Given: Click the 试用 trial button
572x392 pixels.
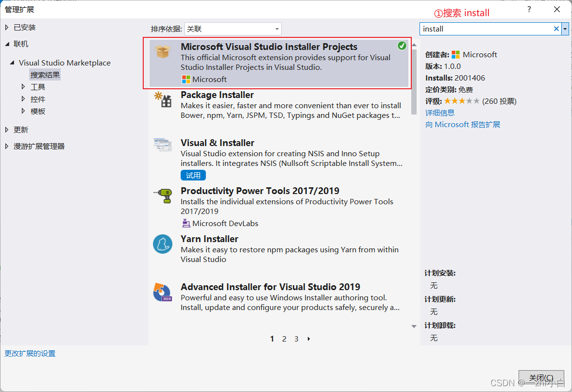Looking at the screenshot, I should click(x=193, y=175).
